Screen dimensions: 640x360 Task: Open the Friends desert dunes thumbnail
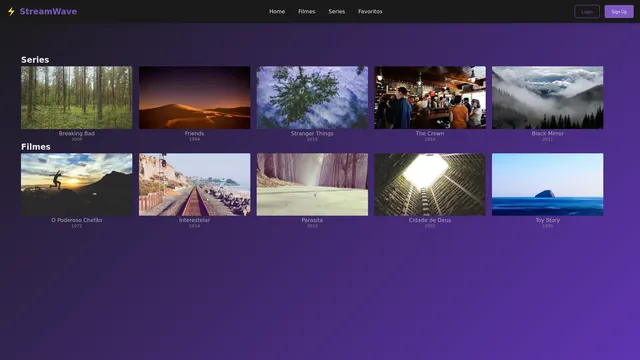[194, 98]
